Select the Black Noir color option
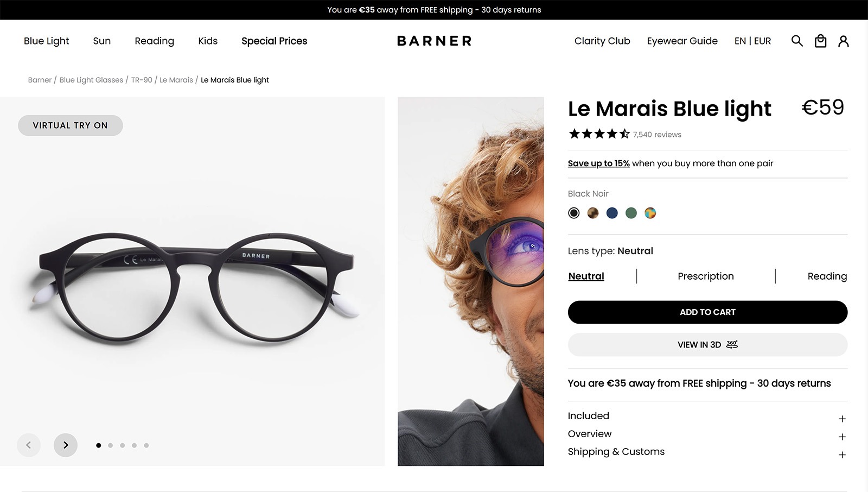Screen dimensions: 868x492 pyautogui.click(x=573, y=213)
